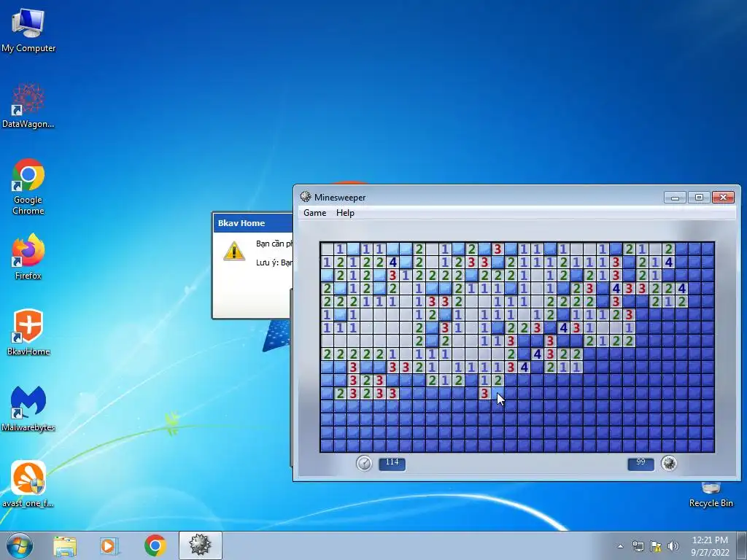Show hidden system tray icons
Viewport: 747px width, 560px height.
click(620, 546)
